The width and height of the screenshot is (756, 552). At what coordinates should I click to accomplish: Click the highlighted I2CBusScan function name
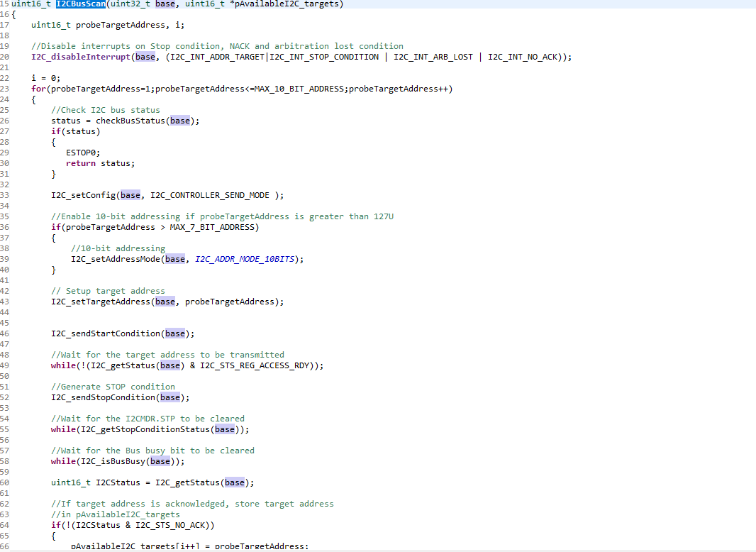pos(81,4)
